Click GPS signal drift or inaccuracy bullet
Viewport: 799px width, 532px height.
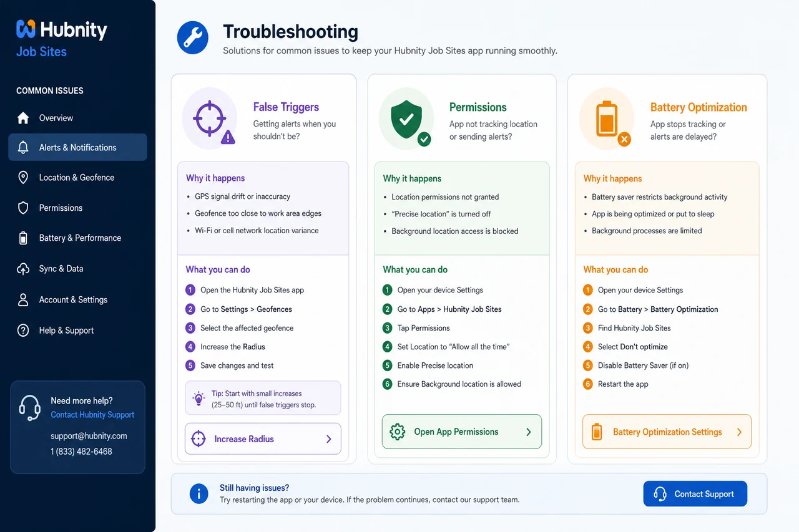click(242, 196)
